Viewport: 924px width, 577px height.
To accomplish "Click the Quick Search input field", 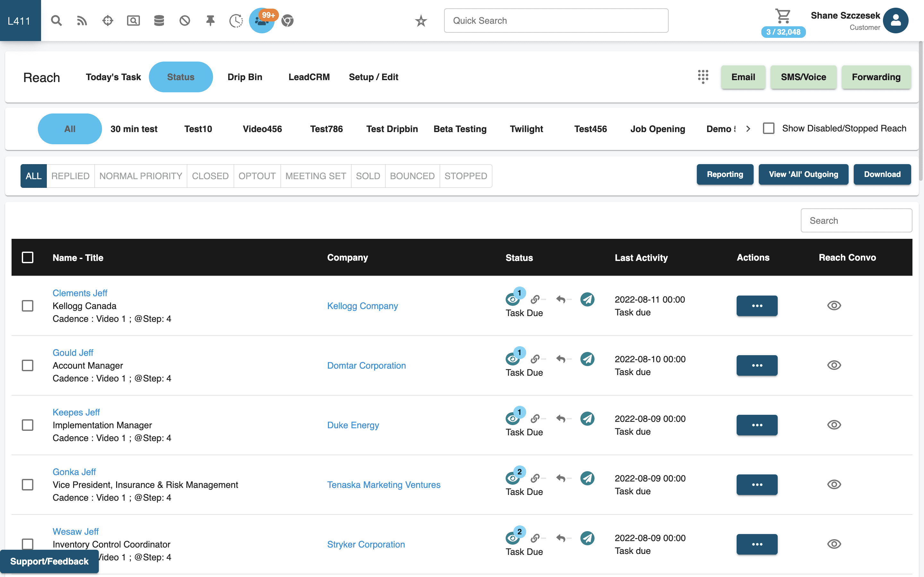I will tap(556, 21).
